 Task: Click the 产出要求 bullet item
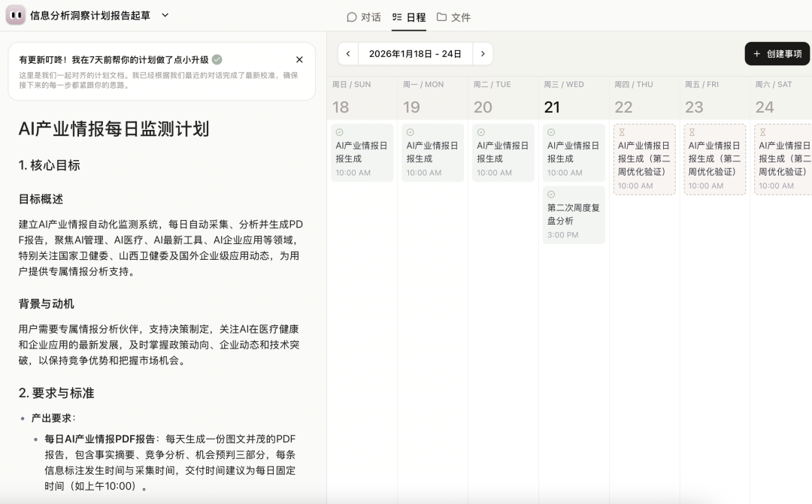pyautogui.click(x=53, y=418)
